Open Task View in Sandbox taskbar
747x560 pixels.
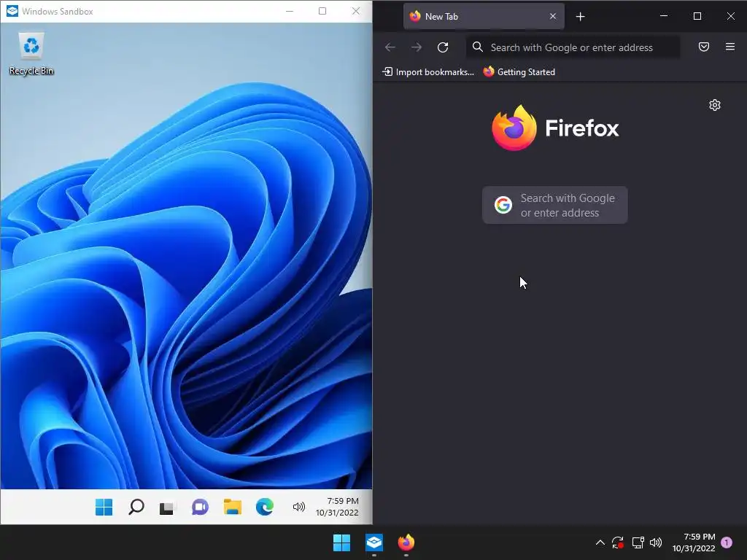(x=168, y=507)
